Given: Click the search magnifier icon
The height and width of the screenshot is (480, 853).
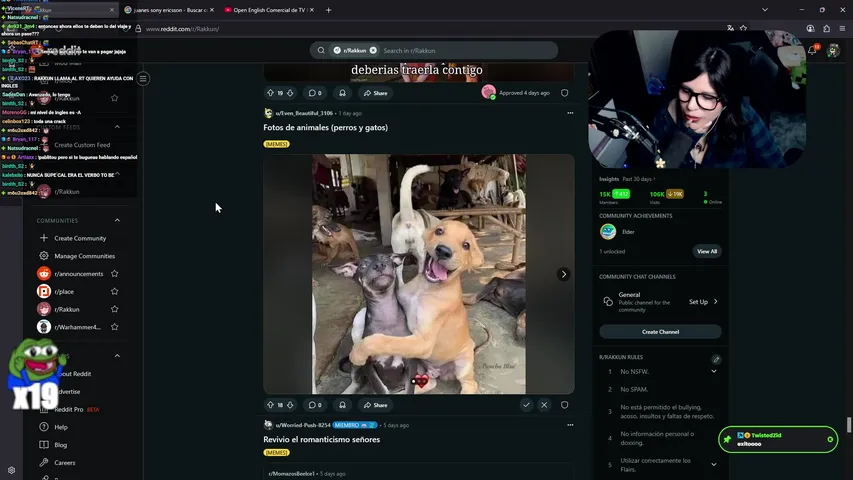Looking at the screenshot, I should [321, 51].
